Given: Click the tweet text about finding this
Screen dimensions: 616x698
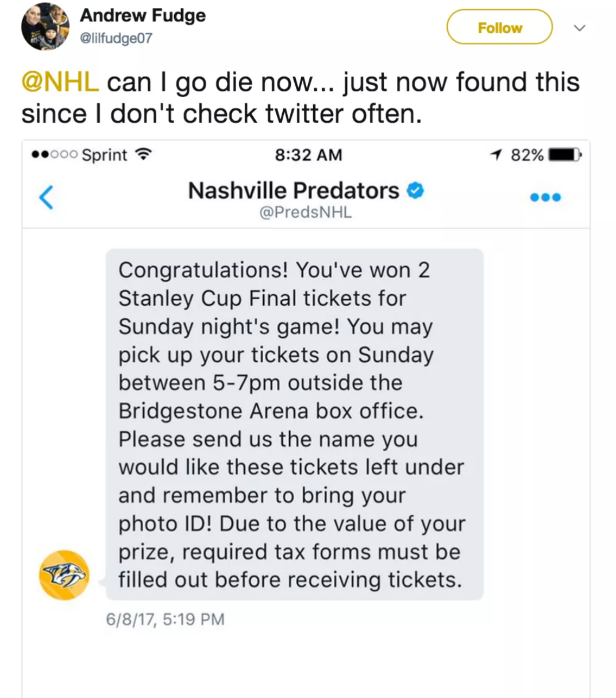Looking at the screenshot, I should 301,98.
